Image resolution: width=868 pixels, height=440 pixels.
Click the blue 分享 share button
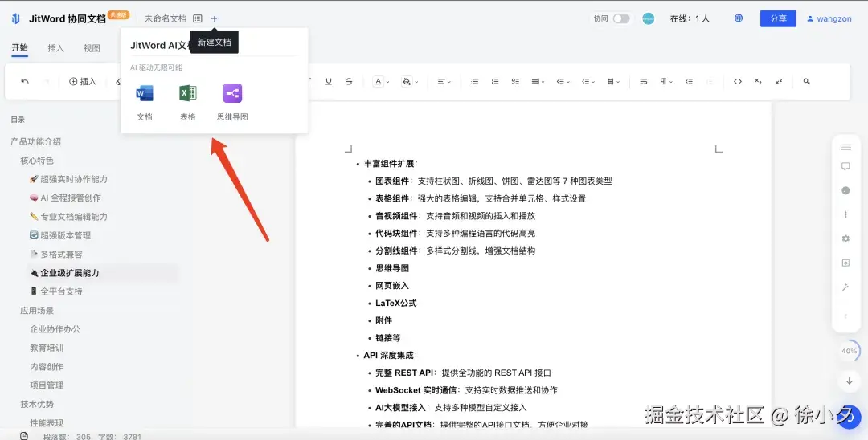(x=778, y=18)
